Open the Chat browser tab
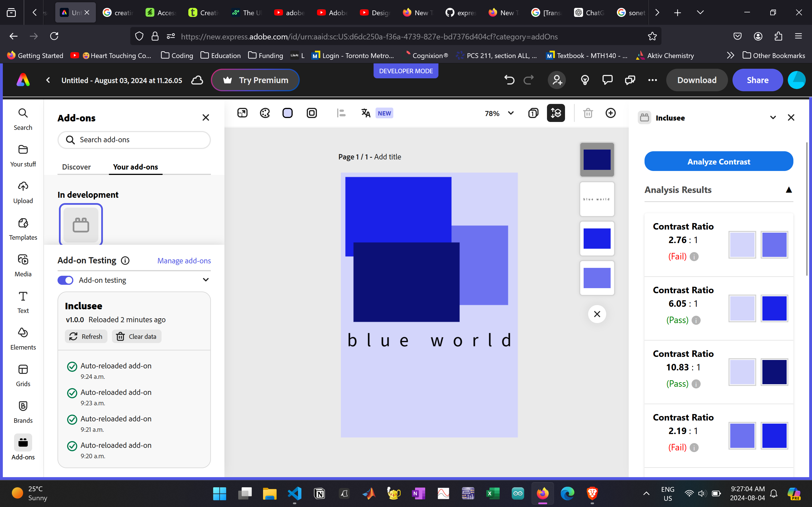 pos(589,13)
